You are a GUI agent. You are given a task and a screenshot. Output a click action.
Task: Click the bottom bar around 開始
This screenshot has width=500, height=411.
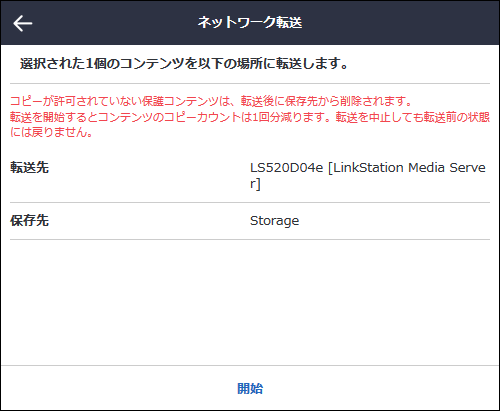(250, 388)
